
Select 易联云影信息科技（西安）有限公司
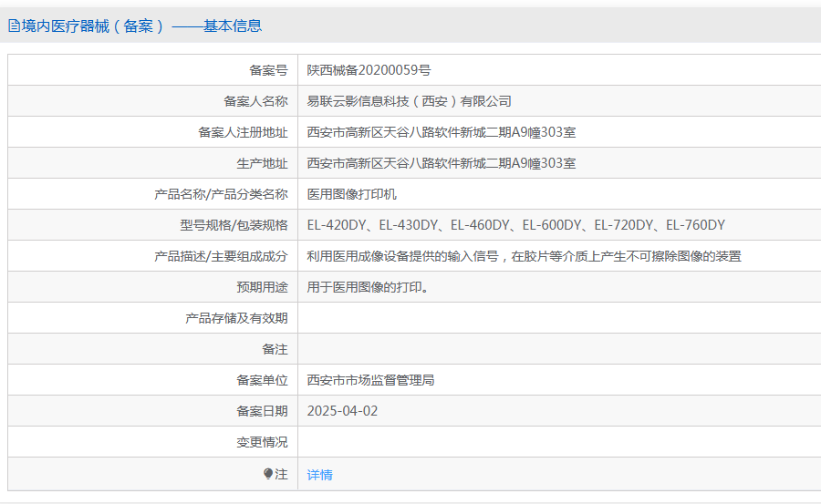(x=409, y=101)
